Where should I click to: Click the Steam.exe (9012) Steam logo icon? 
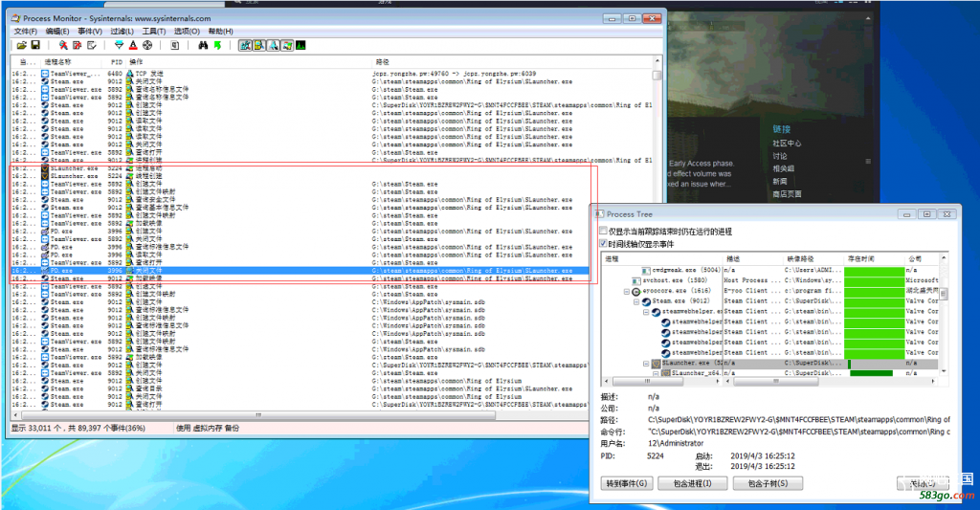point(646,301)
